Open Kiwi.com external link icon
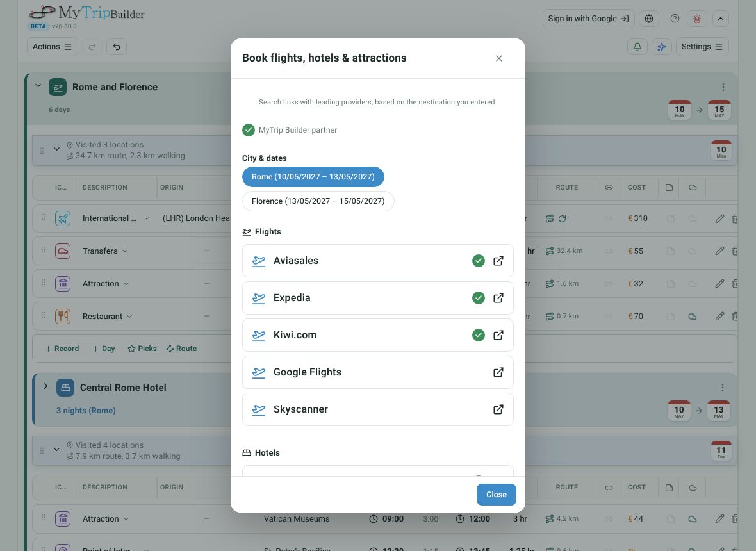Screen dimensions: 756x551 (498, 335)
